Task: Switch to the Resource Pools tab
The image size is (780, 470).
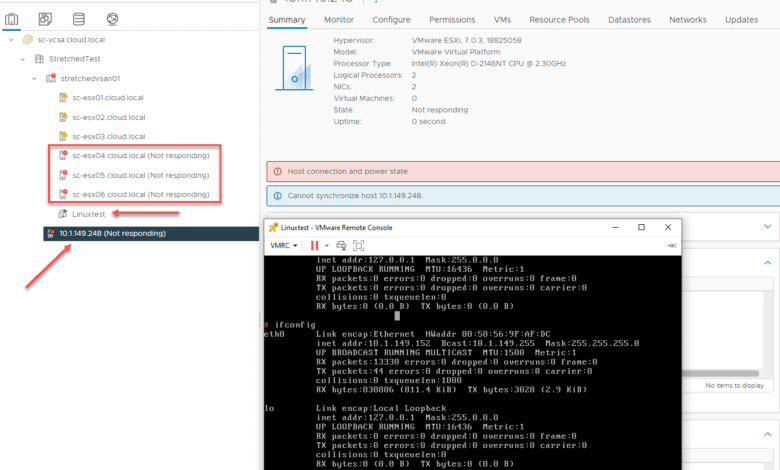Action: click(559, 20)
